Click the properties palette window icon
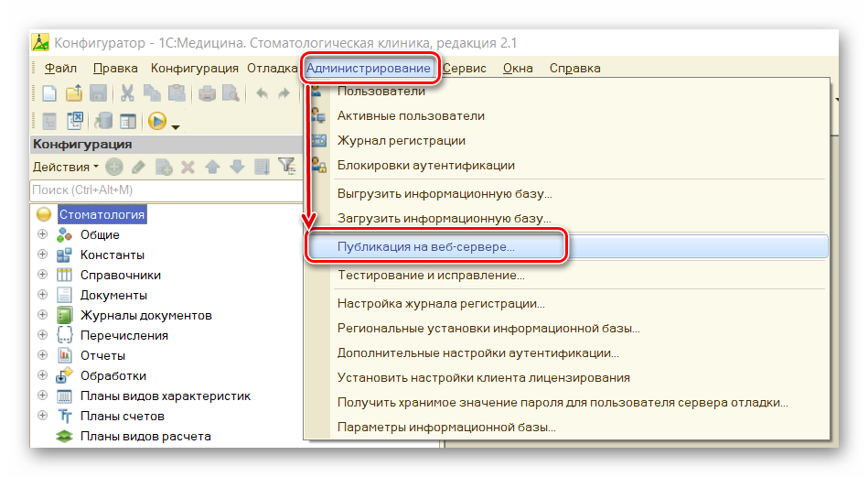The height and width of the screenshot is (477, 868). pyautogui.click(x=128, y=121)
